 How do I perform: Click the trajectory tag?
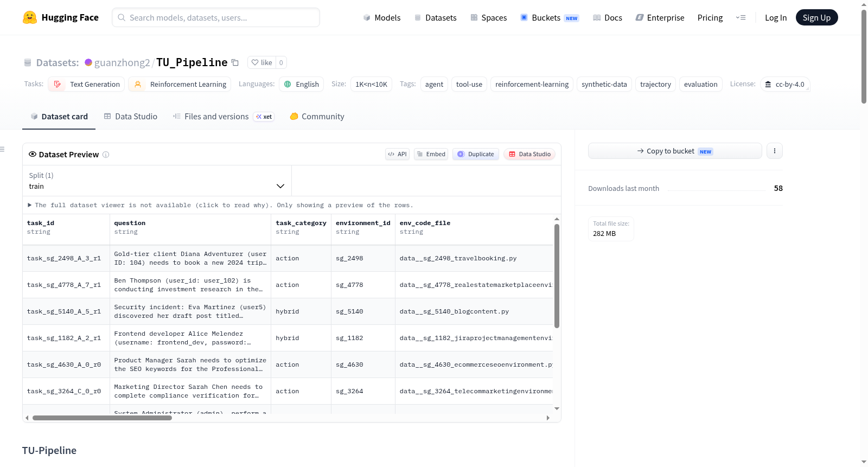(x=655, y=84)
